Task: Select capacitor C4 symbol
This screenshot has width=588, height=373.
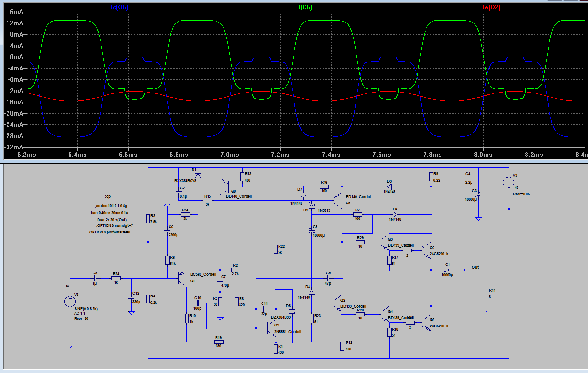Action: point(464,178)
